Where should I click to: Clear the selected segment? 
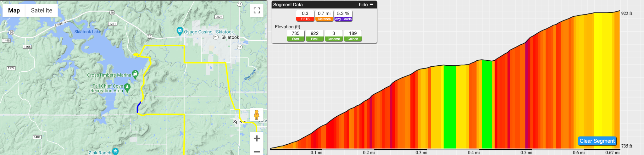point(597,141)
